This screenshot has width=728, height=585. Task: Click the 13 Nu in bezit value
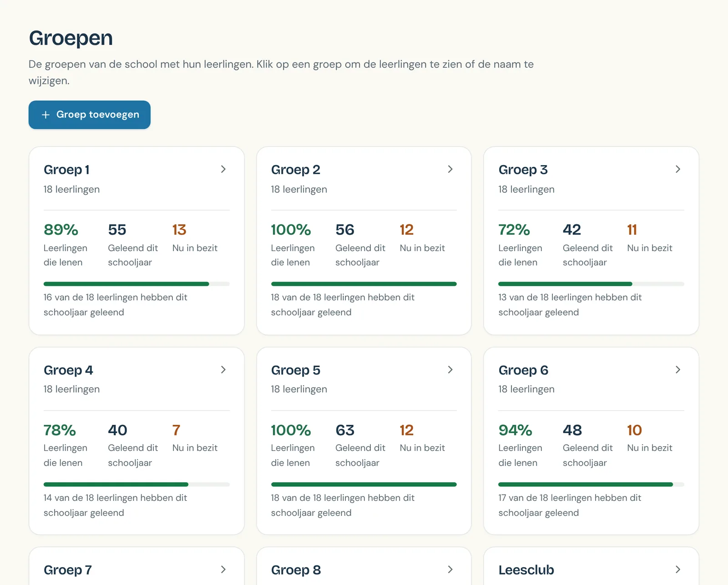179,230
